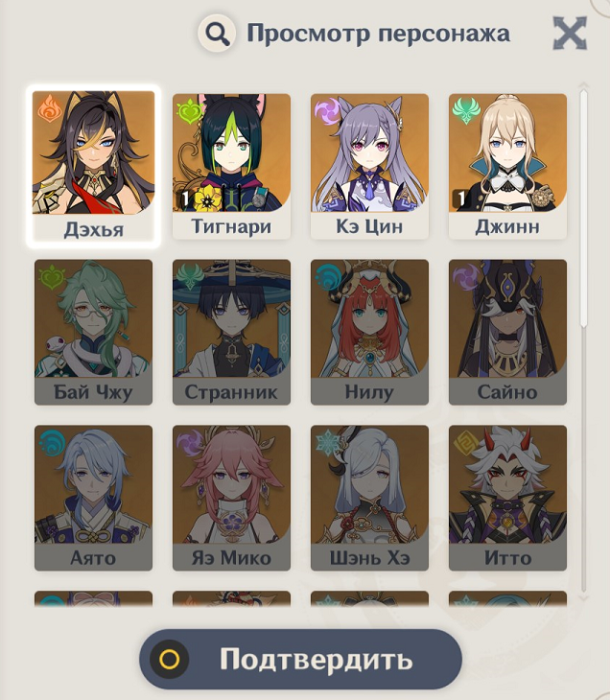Screen dimensions: 610x700
Task: Choose the Яэ Мико character portrait
Action: point(231,498)
